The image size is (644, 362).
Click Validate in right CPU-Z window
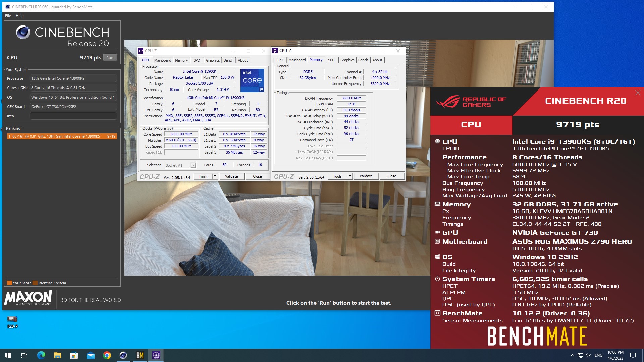[366, 176]
